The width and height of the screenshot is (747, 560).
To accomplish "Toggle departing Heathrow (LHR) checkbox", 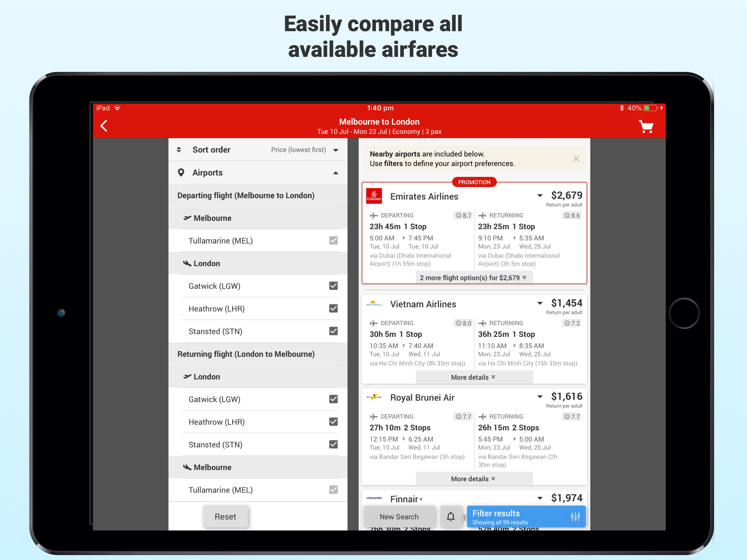I will [333, 308].
